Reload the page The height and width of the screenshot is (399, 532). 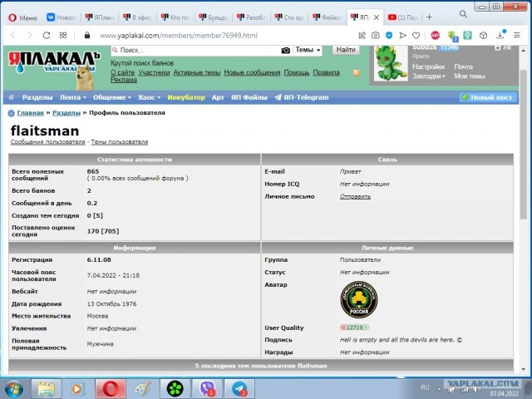[x=47, y=35]
